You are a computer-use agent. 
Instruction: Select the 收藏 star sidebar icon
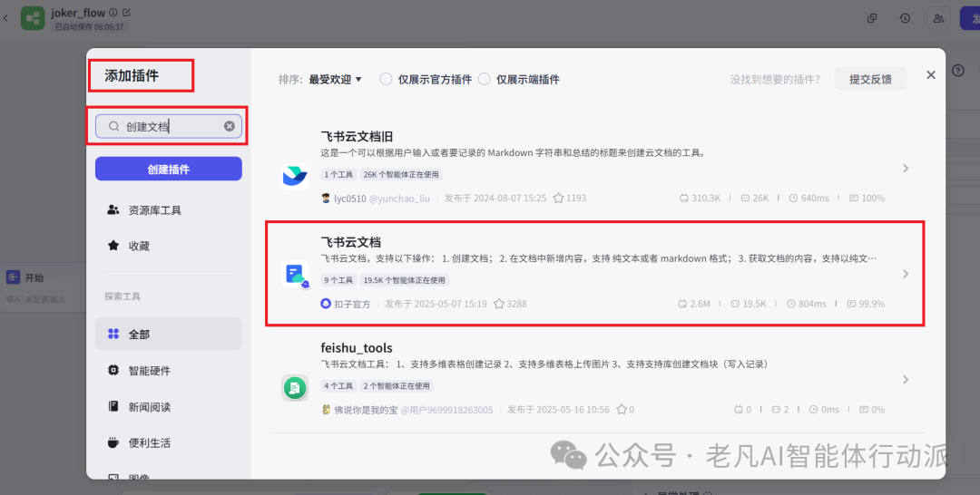click(x=113, y=246)
